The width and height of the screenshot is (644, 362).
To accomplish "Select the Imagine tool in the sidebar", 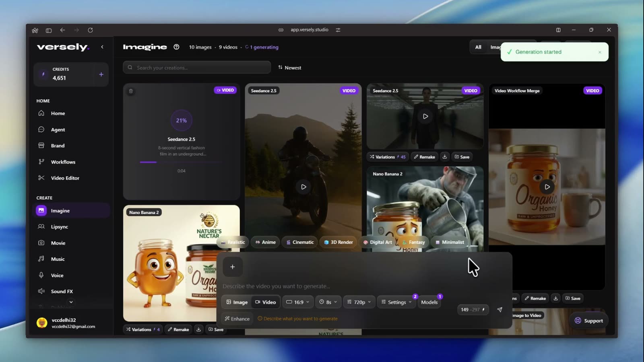I will point(71,210).
